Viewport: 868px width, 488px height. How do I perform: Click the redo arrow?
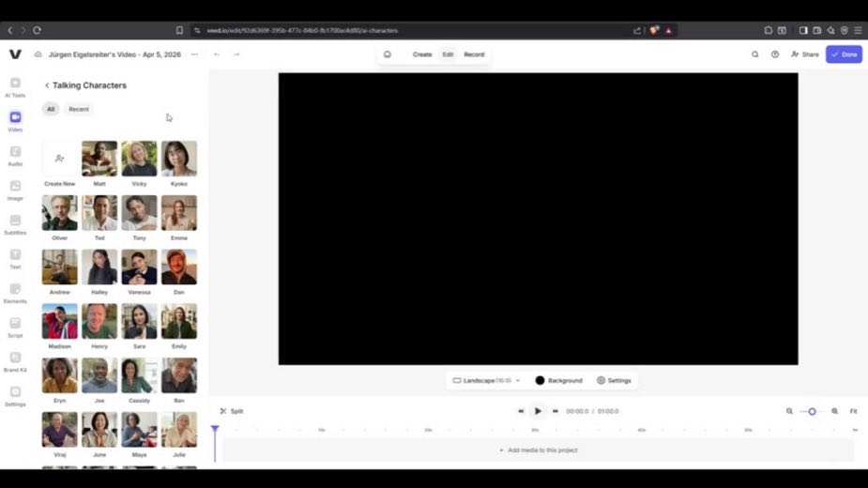(x=236, y=54)
